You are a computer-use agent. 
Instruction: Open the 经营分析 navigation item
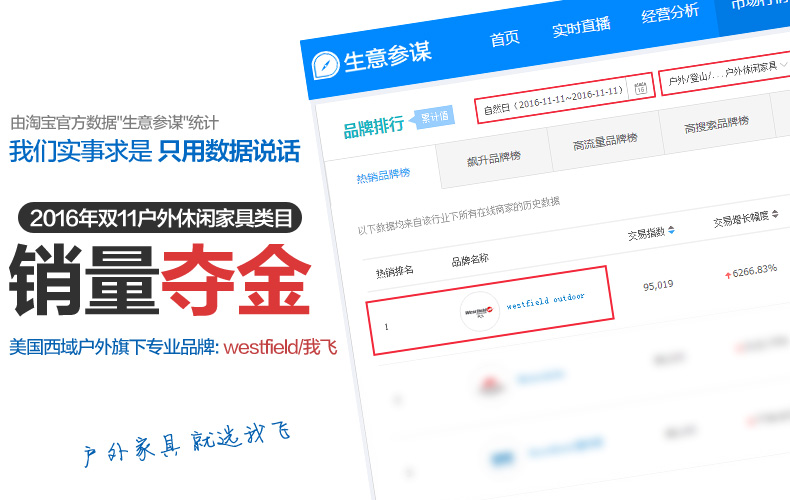click(670, 13)
